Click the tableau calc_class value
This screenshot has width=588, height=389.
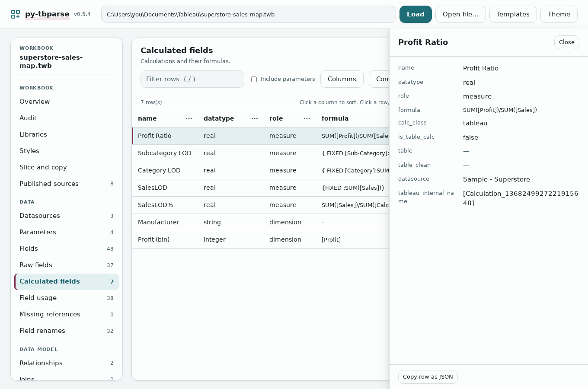475,123
